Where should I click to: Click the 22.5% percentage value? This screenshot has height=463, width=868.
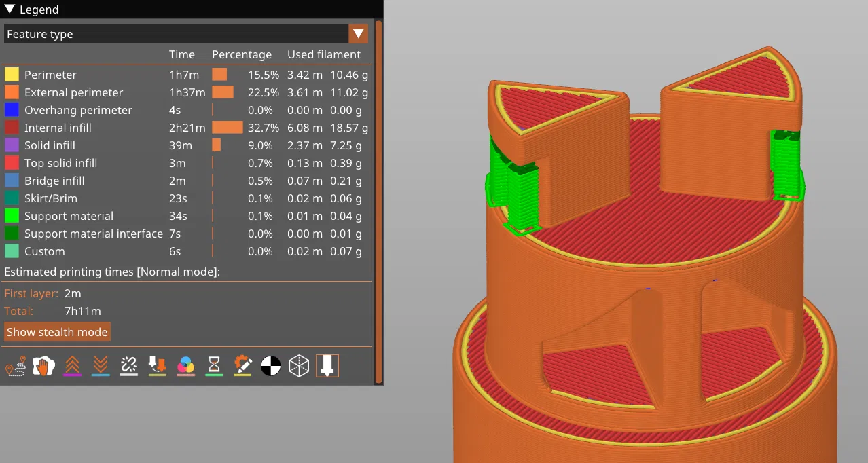[264, 92]
